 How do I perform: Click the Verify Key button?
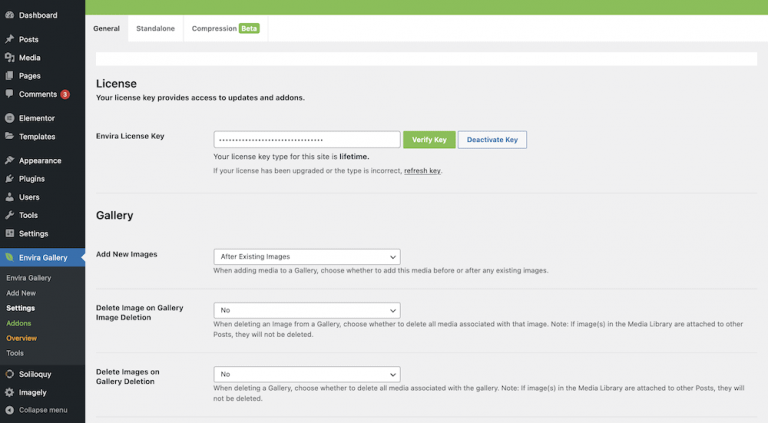tap(429, 140)
